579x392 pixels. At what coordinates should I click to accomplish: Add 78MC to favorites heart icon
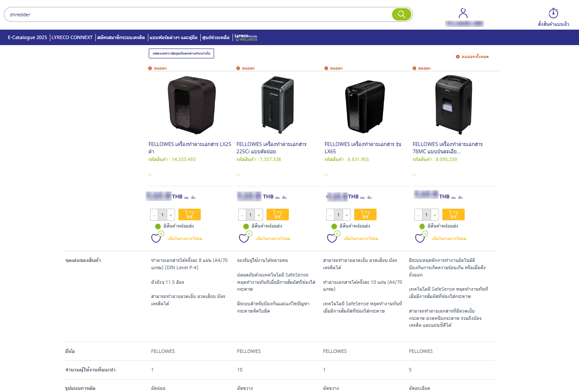click(x=421, y=237)
